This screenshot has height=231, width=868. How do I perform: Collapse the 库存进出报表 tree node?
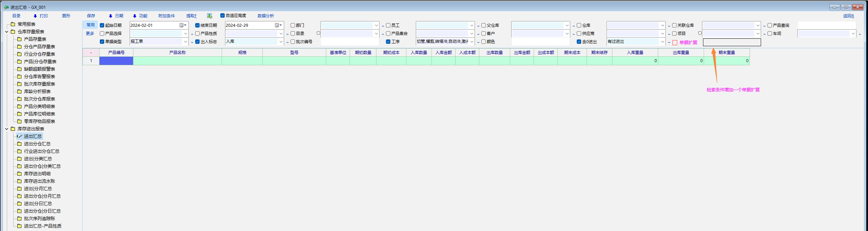pyautogui.click(x=6, y=129)
